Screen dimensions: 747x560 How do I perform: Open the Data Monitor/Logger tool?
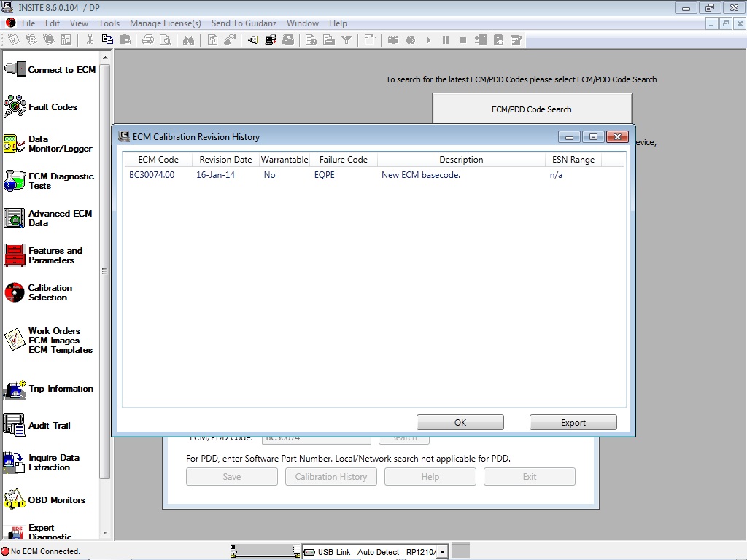tap(51, 143)
